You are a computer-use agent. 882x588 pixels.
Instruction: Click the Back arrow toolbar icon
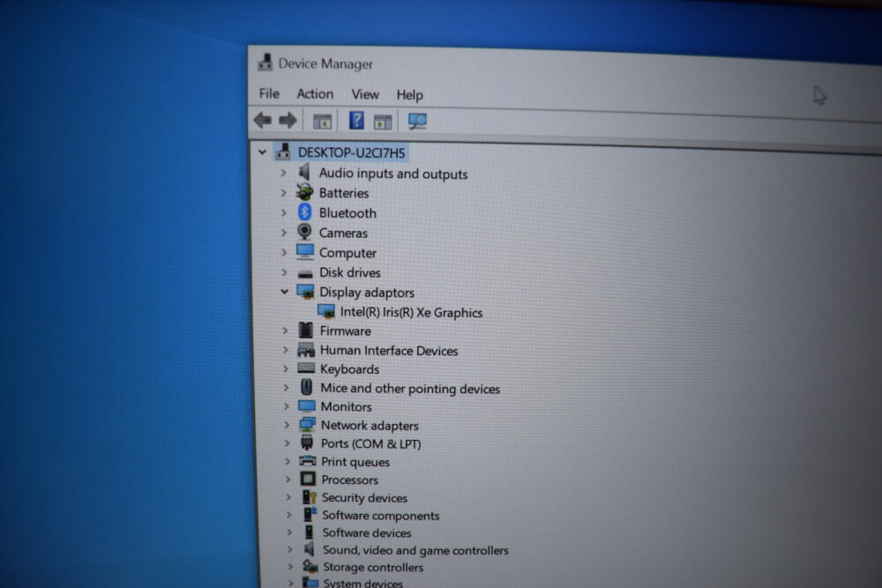tap(263, 120)
